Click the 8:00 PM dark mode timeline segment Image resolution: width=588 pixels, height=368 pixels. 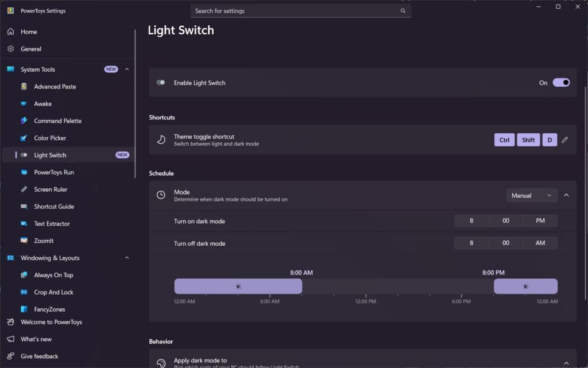(x=525, y=286)
